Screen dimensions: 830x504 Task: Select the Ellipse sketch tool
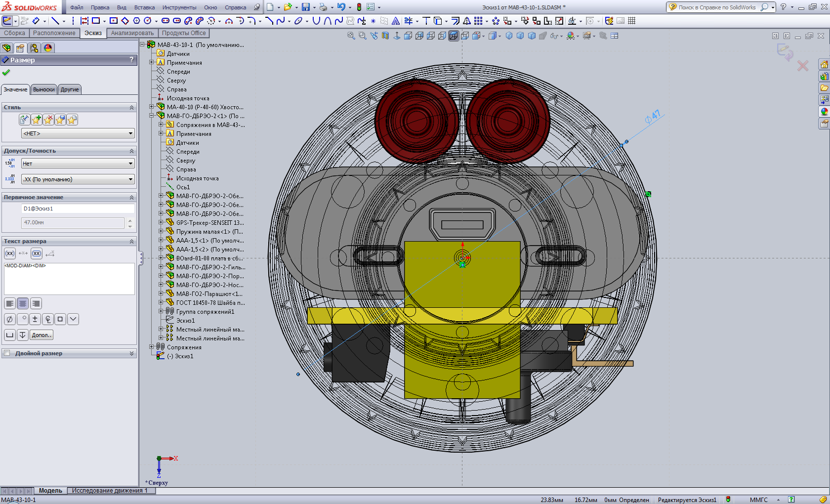[298, 21]
